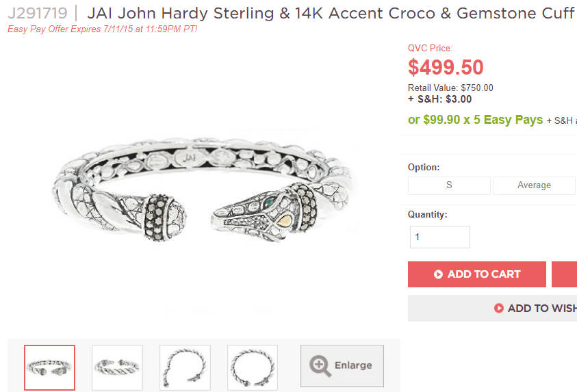The width and height of the screenshot is (577, 392).
Task: Click the Enlarge magnifier icon
Action: click(320, 365)
